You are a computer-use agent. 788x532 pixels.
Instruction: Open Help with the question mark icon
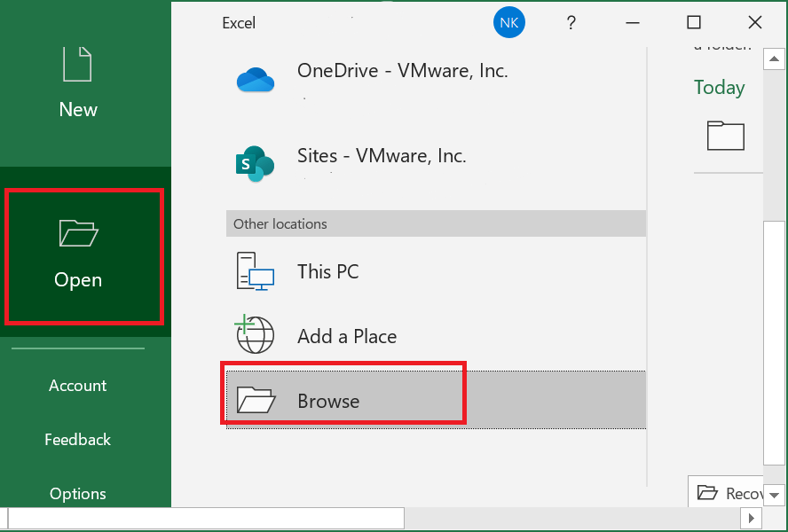(571, 22)
